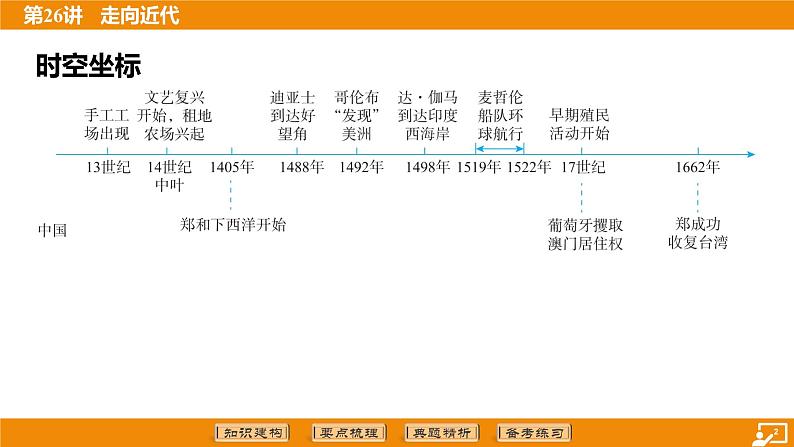
Task: Select the 1498年 timeline marker
Action: click(427, 167)
